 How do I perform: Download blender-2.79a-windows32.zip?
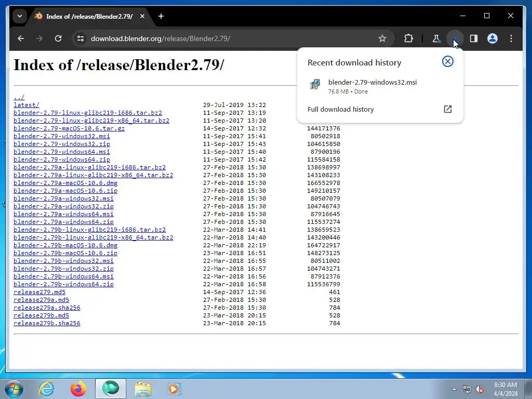click(x=64, y=207)
